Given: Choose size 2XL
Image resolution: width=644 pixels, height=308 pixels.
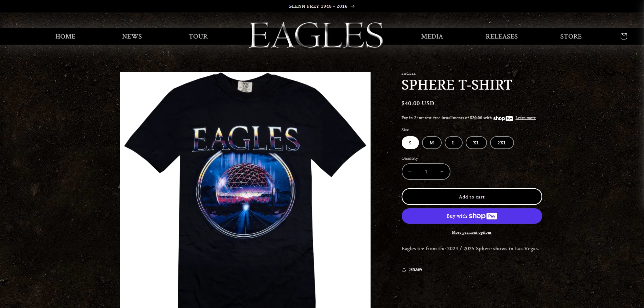Looking at the screenshot, I should tap(502, 143).
